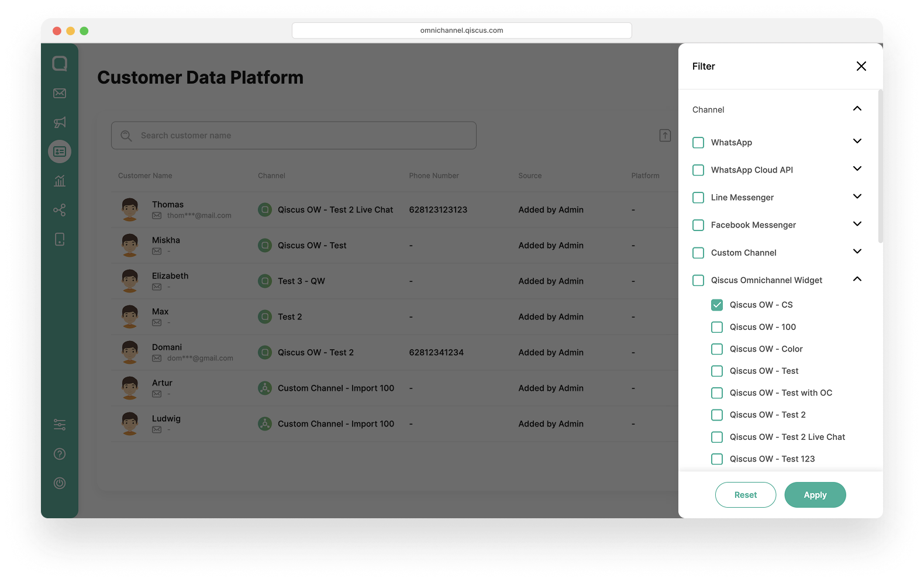Image resolution: width=924 pixels, height=582 pixels.
Task: Open the broadcast megaphone icon in sidebar
Action: pos(60,122)
